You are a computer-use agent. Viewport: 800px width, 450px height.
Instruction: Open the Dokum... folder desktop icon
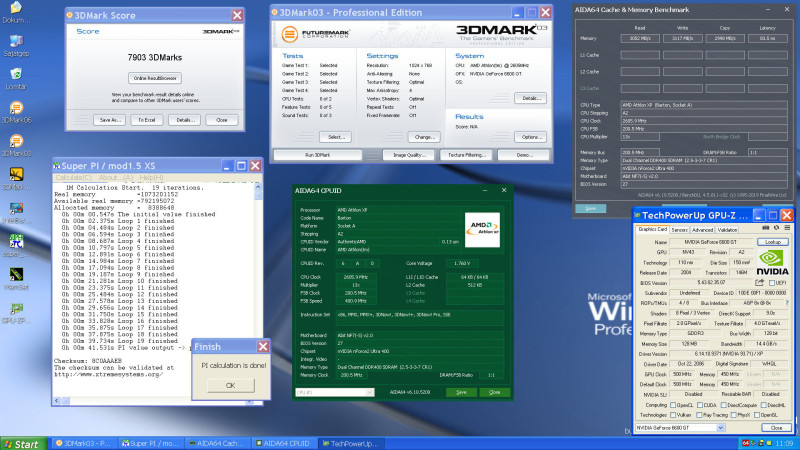tap(16, 8)
